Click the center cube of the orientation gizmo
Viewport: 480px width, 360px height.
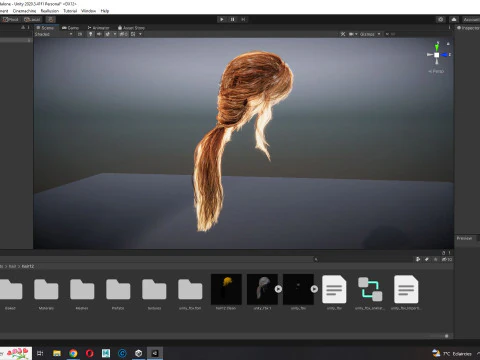[437, 55]
